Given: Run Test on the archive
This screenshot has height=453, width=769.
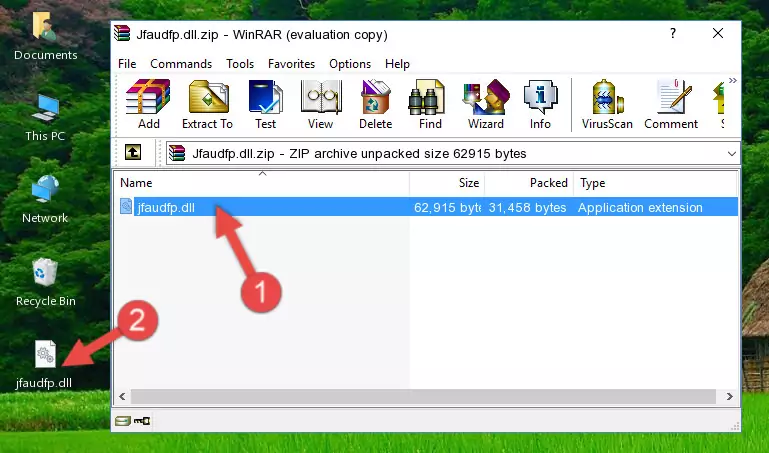Looking at the screenshot, I should [265, 104].
